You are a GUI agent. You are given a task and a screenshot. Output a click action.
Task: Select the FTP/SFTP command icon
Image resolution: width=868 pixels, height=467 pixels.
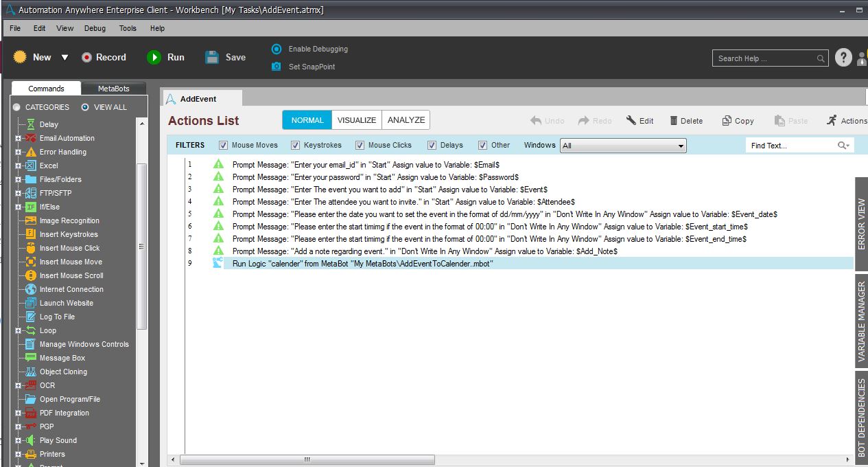31,193
